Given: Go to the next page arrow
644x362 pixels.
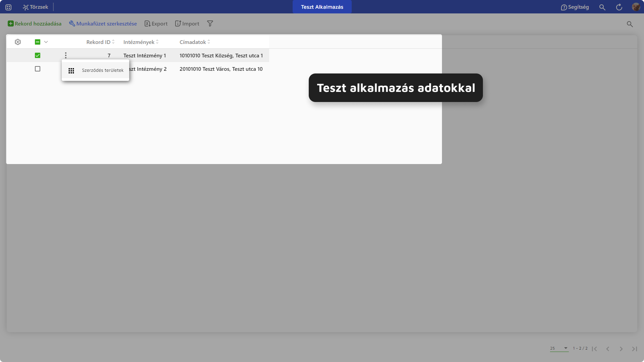Looking at the screenshot, I should click(x=621, y=349).
